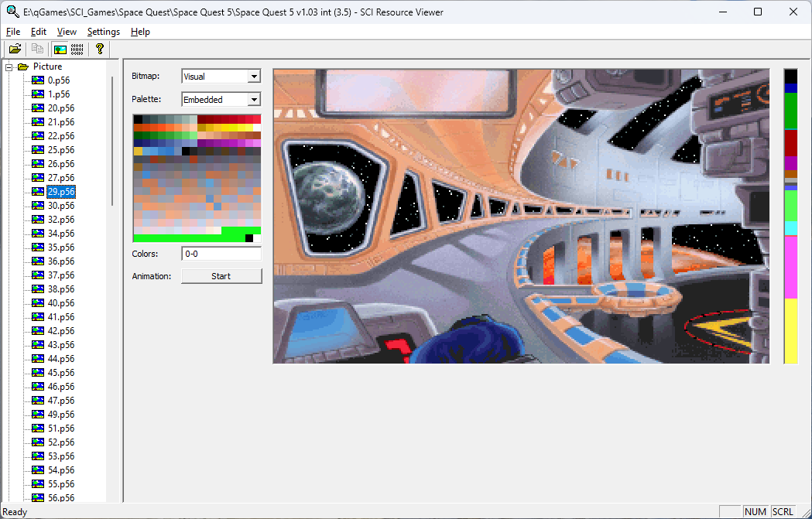Click the picture icon beside 0.p56
The width and height of the screenshot is (812, 519).
[38, 80]
